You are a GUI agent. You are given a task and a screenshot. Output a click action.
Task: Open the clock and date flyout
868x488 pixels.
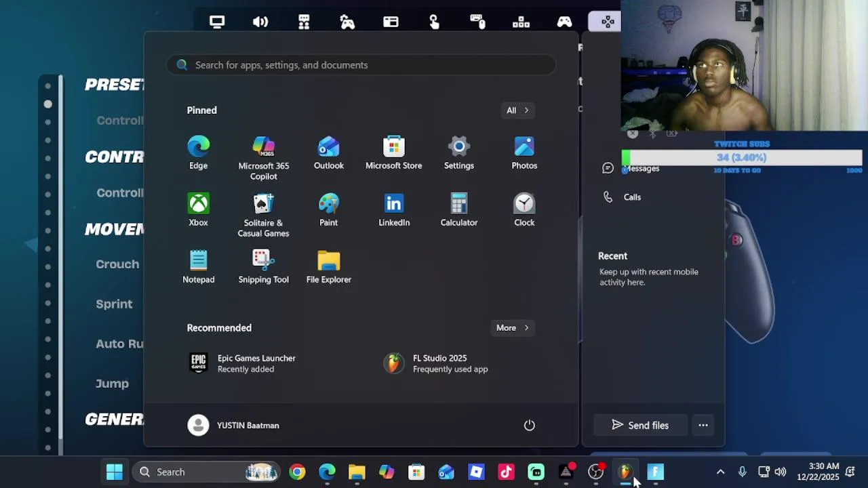(x=818, y=472)
